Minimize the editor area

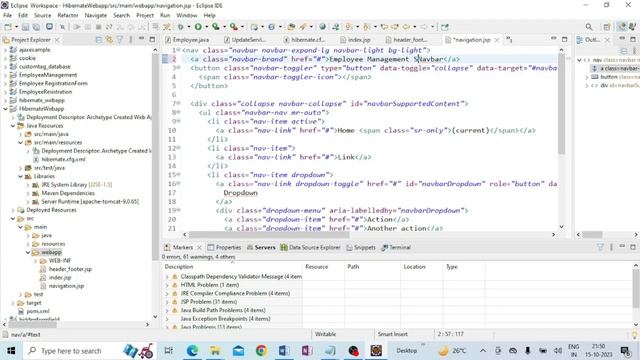coord(553,39)
